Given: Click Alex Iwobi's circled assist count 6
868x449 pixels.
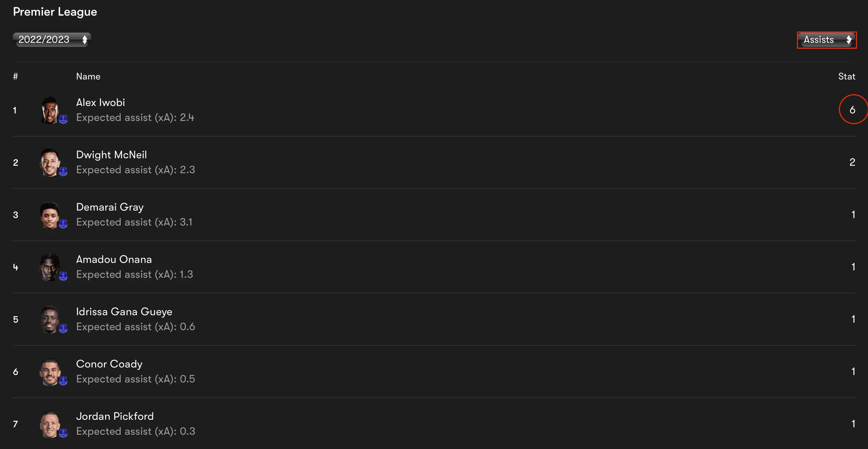Looking at the screenshot, I should tap(852, 110).
